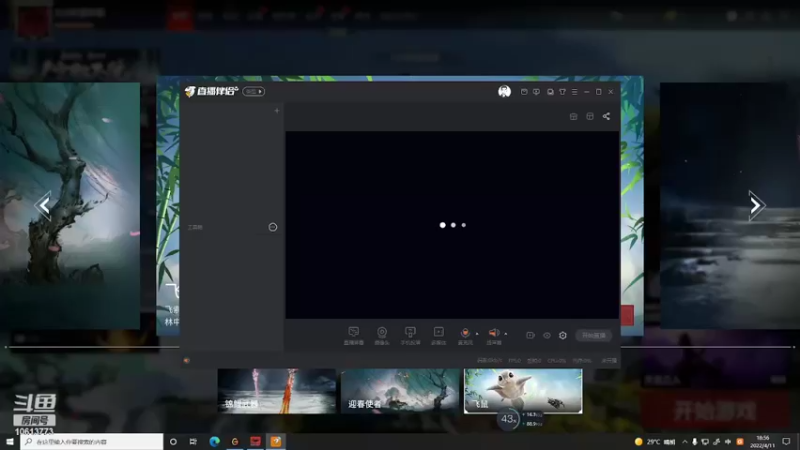This screenshot has width=800, height=450.
Task: Click the first layout icon above preview
Action: click(x=573, y=116)
